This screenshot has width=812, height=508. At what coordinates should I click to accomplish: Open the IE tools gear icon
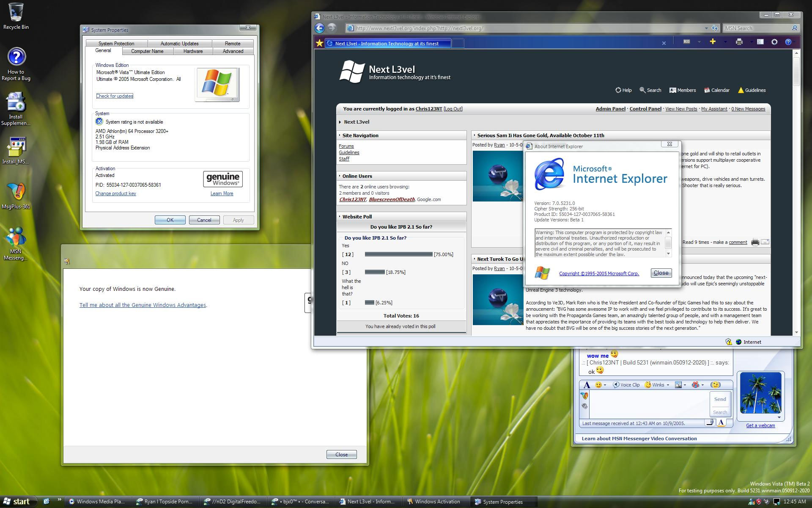pyautogui.click(x=774, y=42)
